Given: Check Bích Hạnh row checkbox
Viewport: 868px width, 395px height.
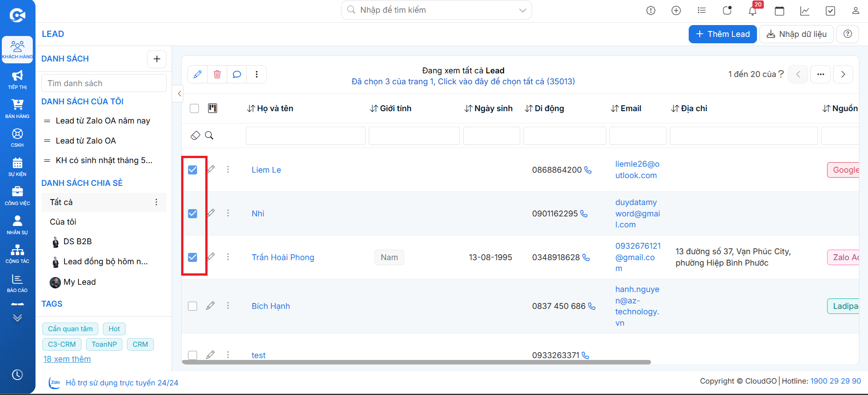Looking at the screenshot, I should point(193,306).
